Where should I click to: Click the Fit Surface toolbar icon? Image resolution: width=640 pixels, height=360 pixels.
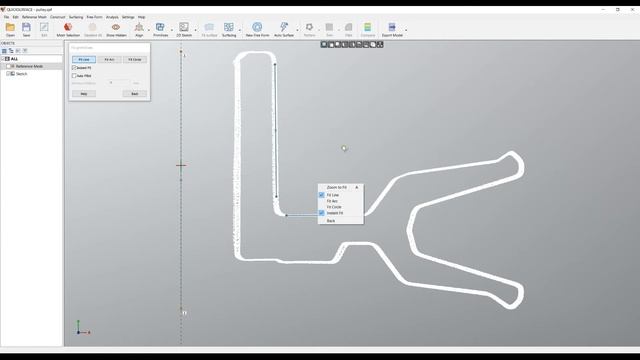pos(209,27)
